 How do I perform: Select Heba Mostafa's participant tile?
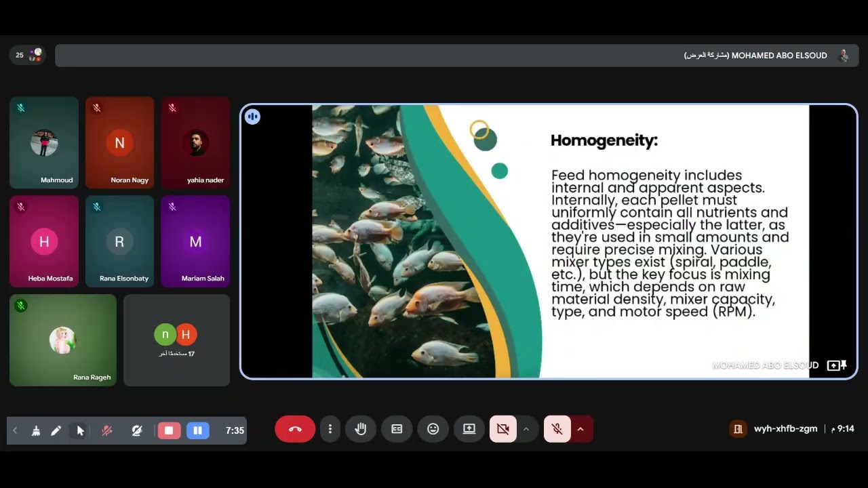(44, 241)
